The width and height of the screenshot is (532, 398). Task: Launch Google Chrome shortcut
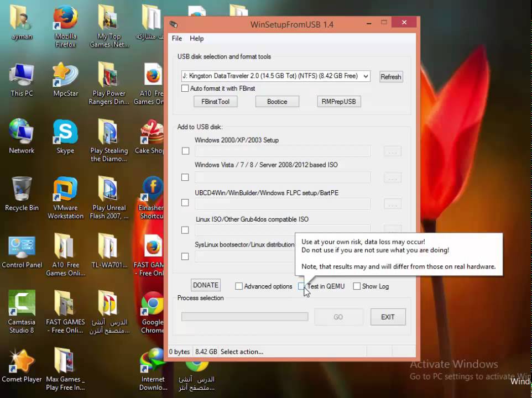click(152, 311)
